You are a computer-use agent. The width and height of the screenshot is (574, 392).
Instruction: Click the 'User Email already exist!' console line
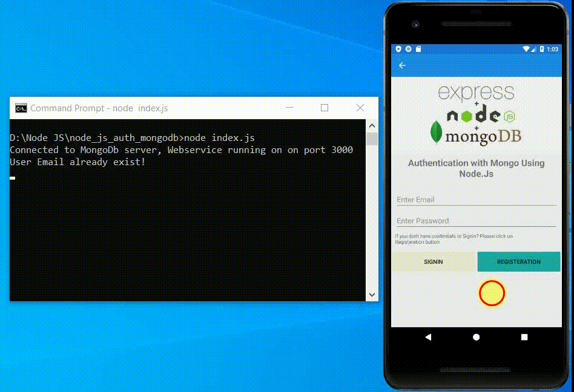tap(78, 162)
